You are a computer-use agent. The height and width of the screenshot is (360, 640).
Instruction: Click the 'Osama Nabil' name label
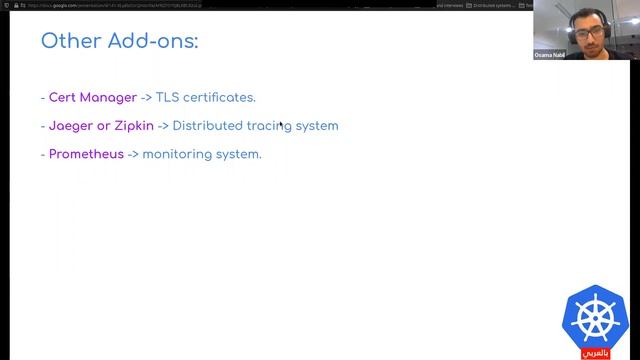pyautogui.click(x=549, y=55)
